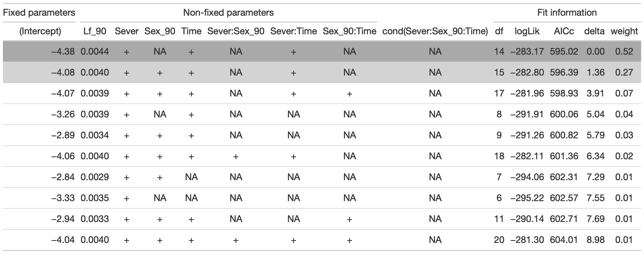This screenshot has width=644, height=254.
Task: Select the 'Lf_90' column header
Action: click(x=95, y=31)
